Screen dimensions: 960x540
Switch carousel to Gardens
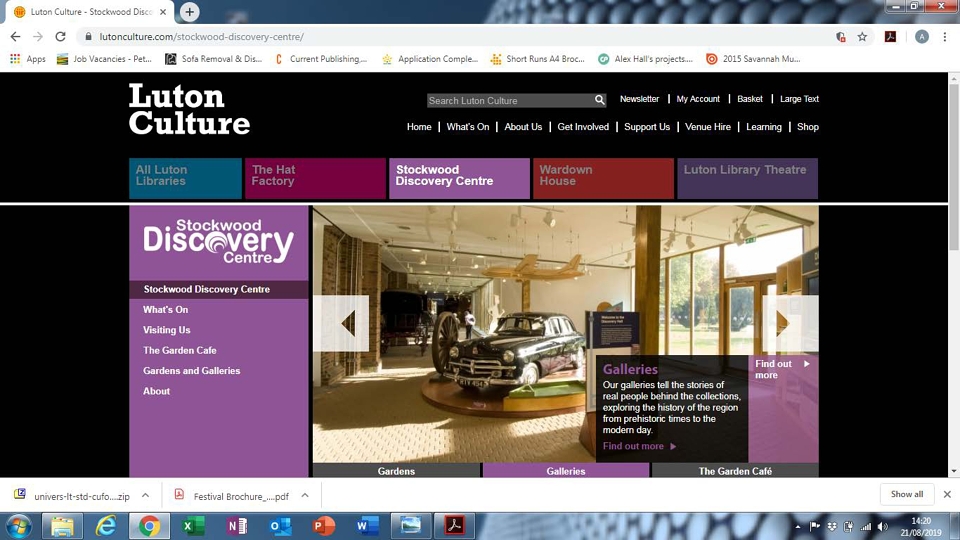[396, 471]
